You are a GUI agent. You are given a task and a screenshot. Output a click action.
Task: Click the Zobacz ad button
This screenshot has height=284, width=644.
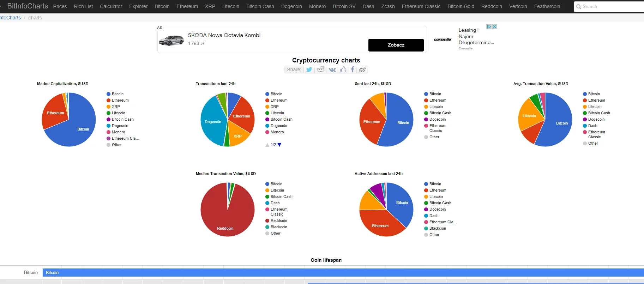(396, 45)
